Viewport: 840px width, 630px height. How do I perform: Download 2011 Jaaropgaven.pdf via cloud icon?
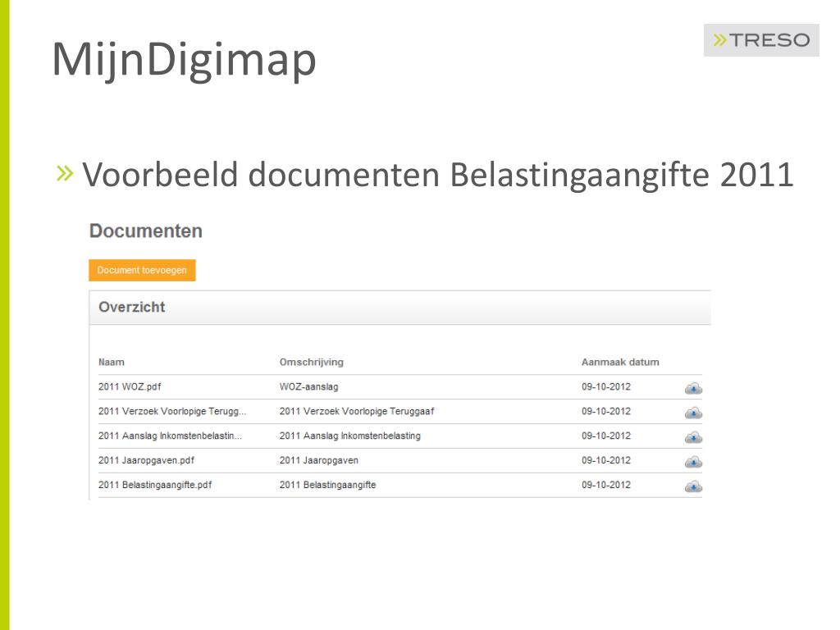(x=693, y=462)
